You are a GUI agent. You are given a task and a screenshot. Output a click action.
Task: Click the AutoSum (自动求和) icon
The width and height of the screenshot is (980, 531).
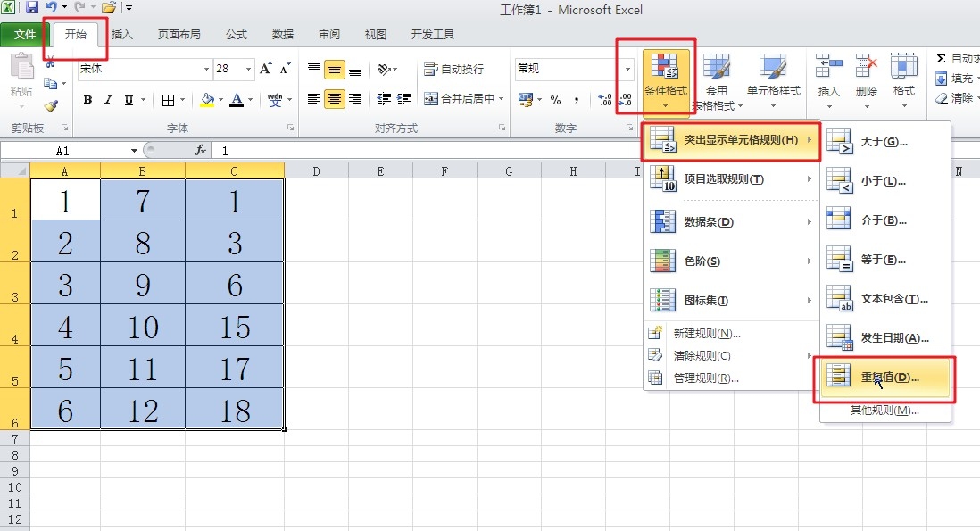942,57
